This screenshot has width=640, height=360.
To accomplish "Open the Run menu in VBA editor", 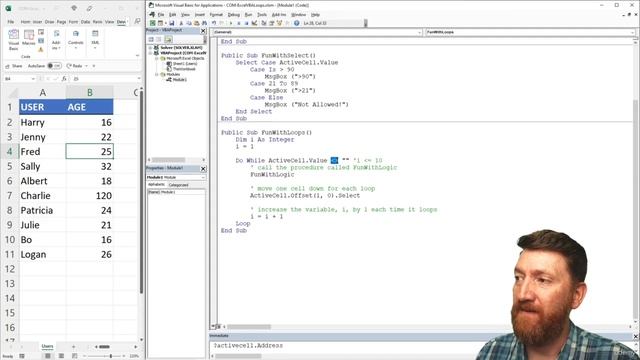I will (x=248, y=15).
